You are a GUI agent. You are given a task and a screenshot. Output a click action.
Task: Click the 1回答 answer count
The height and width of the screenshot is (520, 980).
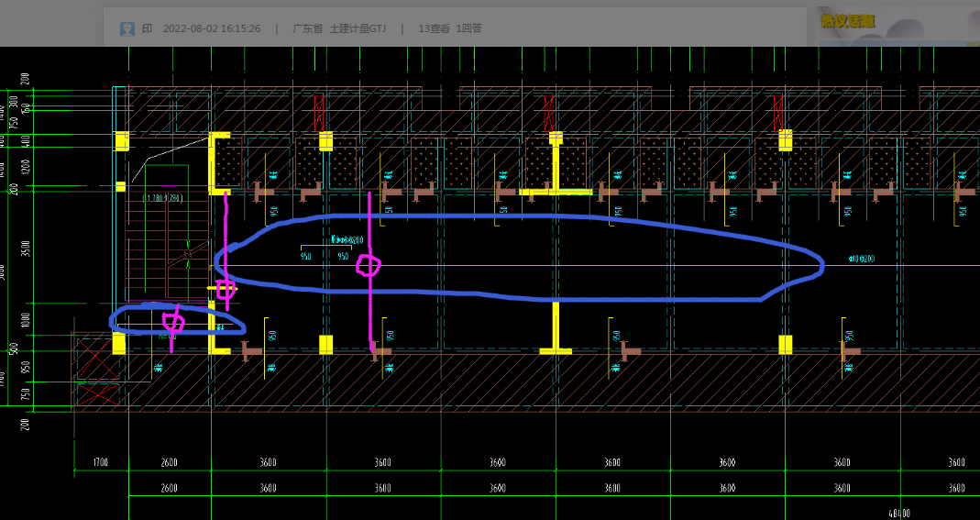click(x=468, y=28)
